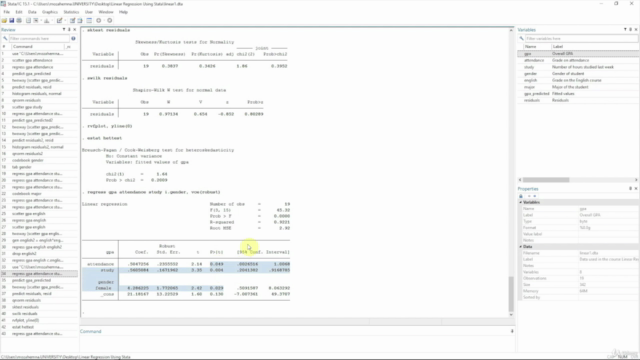This screenshot has height=360, width=640.
Task: Close the Variables panel
Action: (x=636, y=30)
